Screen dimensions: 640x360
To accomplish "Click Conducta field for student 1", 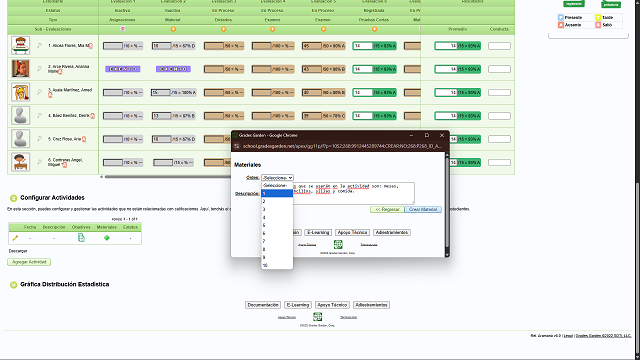I will coord(499,46).
